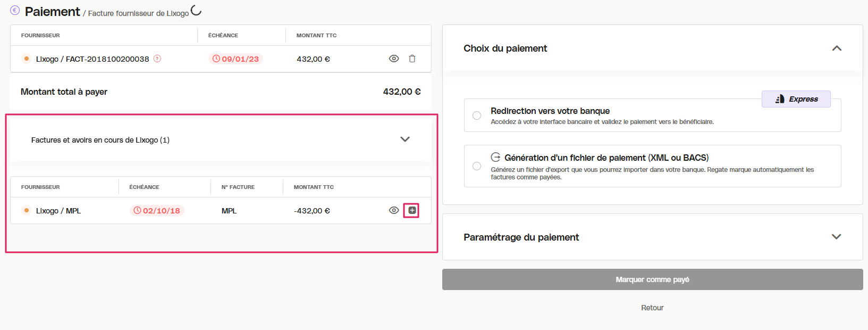Viewport: 868px width, 330px height.
Task: Click the question mark beside FACT-2018100200038
Action: tap(157, 59)
